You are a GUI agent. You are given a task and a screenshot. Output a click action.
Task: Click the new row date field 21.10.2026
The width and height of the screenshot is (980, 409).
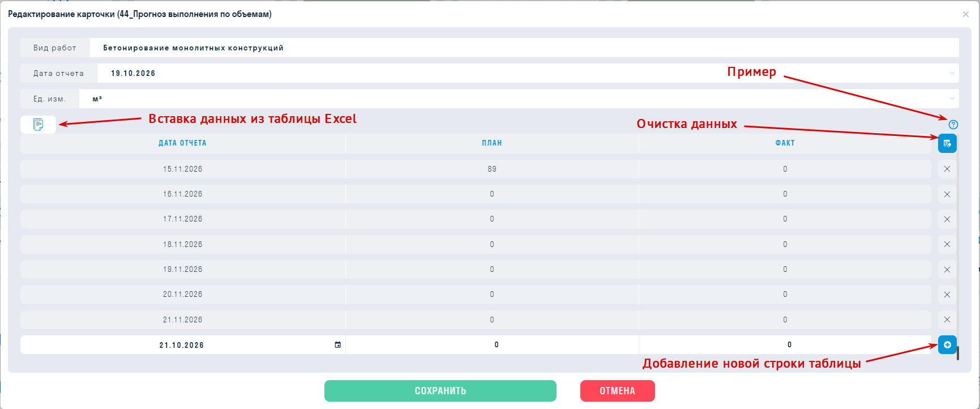coord(182,345)
